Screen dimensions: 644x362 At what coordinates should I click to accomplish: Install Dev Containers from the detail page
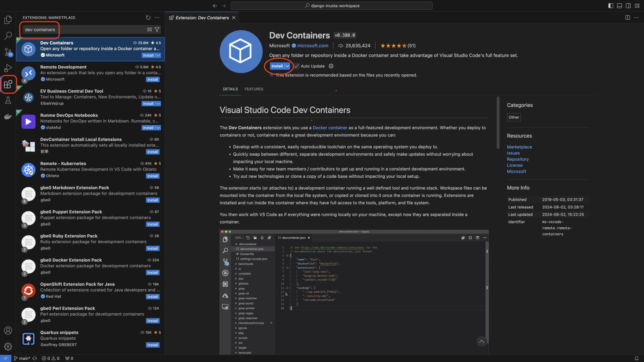(x=277, y=66)
